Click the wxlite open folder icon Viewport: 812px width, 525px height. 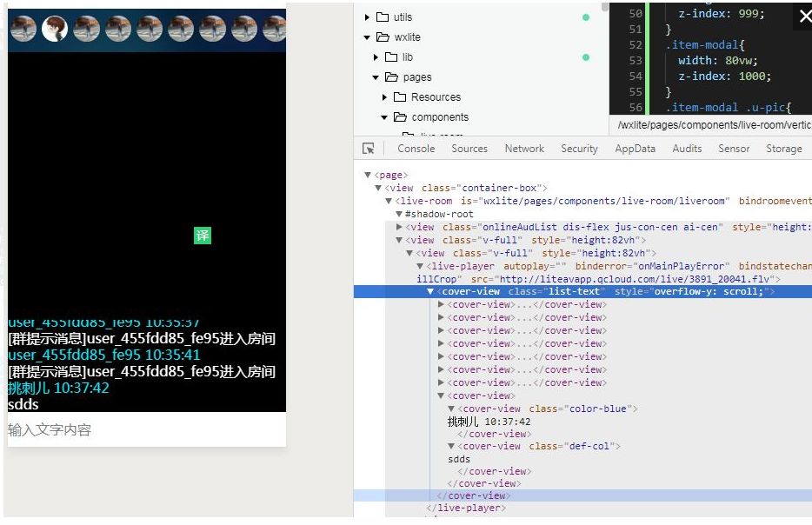[383, 37]
